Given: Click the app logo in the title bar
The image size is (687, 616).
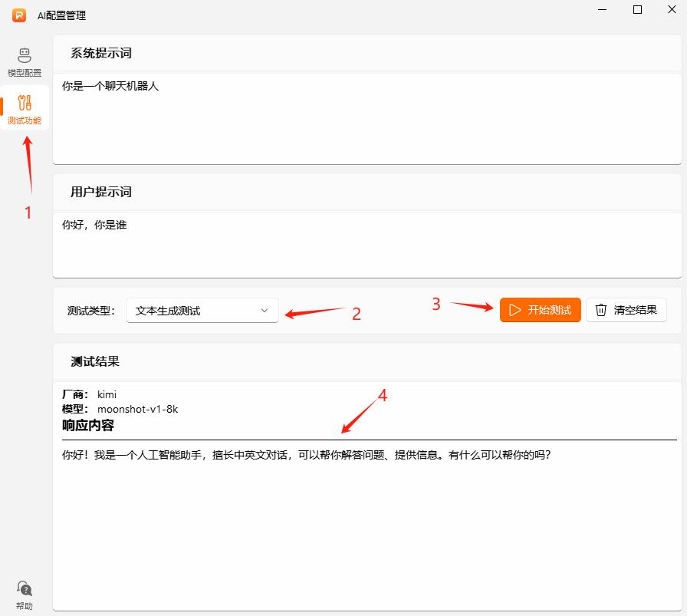Looking at the screenshot, I should click(19, 14).
